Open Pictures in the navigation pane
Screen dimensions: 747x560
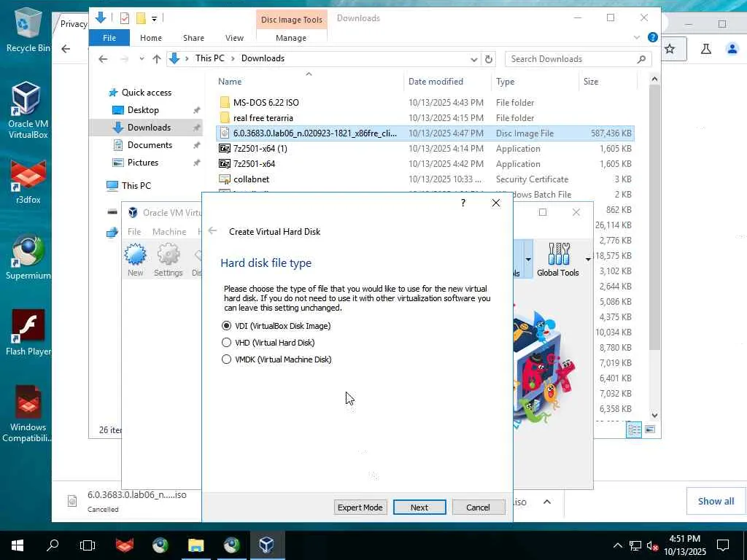[143, 163]
